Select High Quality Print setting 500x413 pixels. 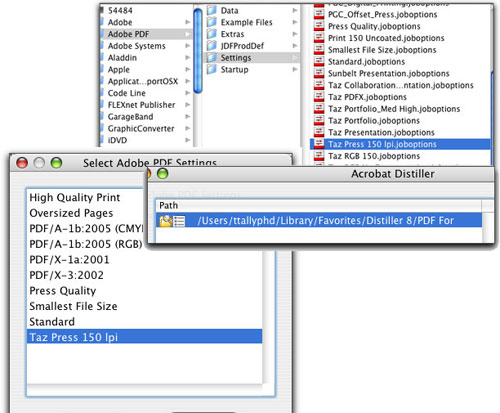pyautogui.click(x=75, y=197)
